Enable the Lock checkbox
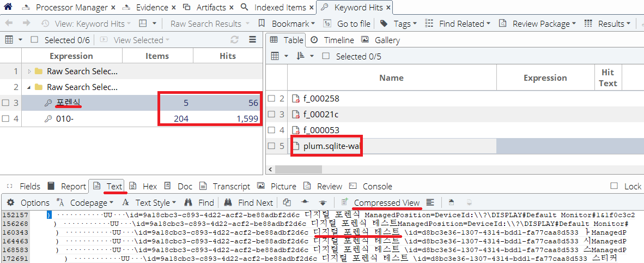The height and width of the screenshot is (263, 644). coord(615,186)
